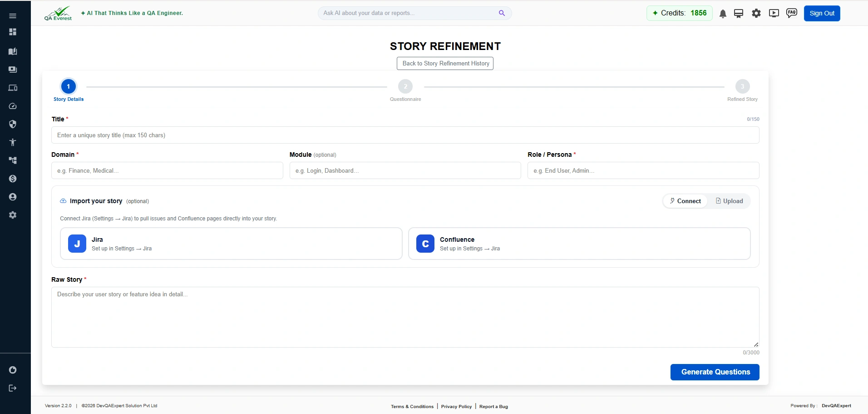Image resolution: width=868 pixels, height=414 pixels.
Task: Open the hamburger menu in sidebar
Action: (13, 16)
